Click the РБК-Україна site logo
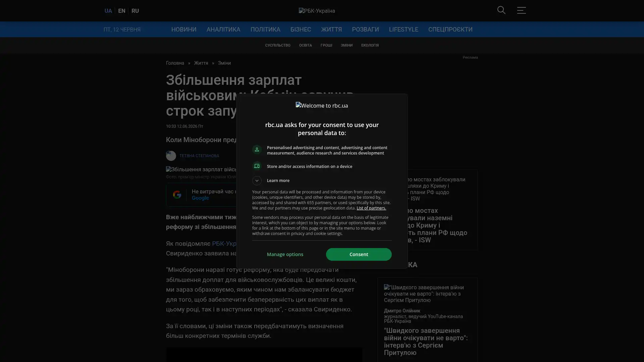The image size is (644, 362). (x=317, y=11)
